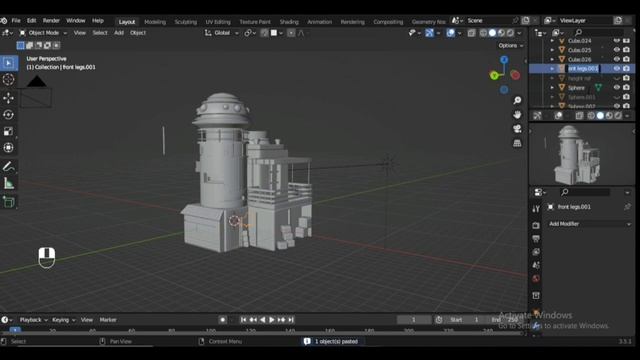Viewport: 640px width, 360px height.
Task: Open the Playback dropdown in timeline
Action: click(x=33, y=320)
